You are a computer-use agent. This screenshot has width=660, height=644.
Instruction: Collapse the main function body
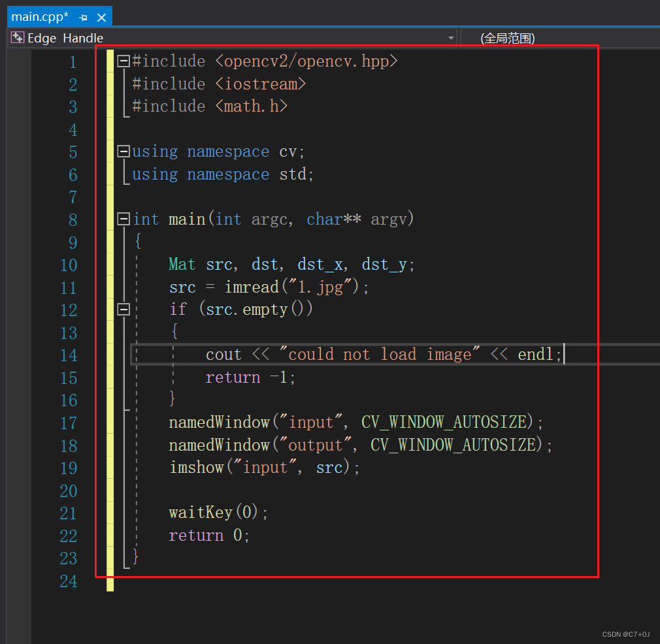tap(123, 219)
